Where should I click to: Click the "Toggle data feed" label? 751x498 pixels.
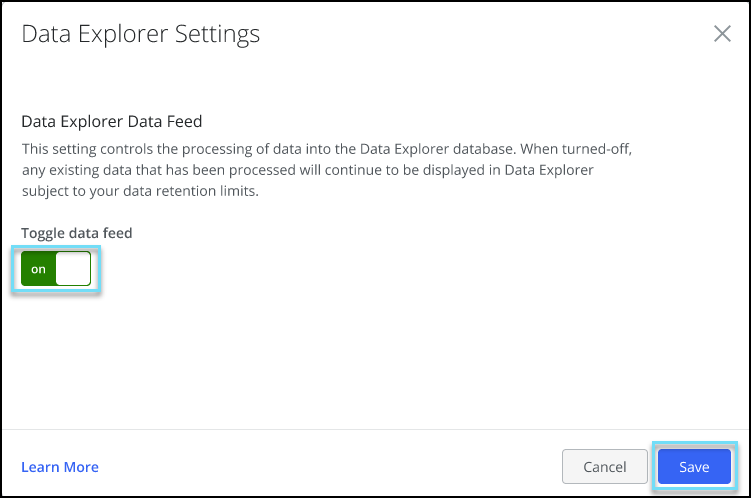[x=77, y=233]
